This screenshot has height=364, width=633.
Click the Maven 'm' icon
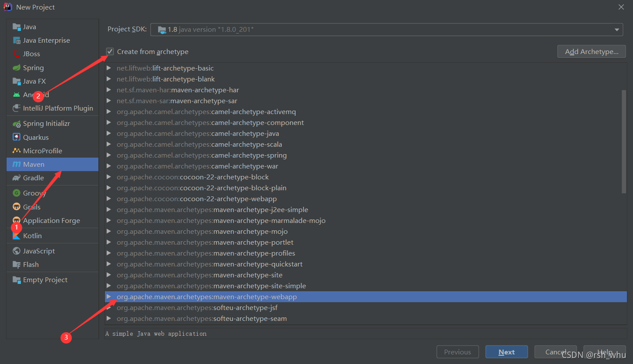17,164
